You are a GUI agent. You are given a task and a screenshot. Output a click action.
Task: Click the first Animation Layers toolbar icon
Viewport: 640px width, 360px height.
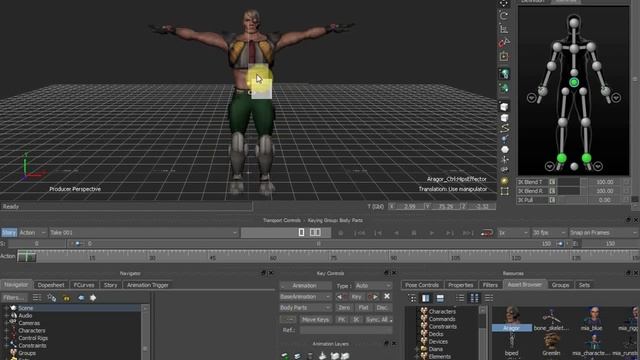(x=285, y=356)
